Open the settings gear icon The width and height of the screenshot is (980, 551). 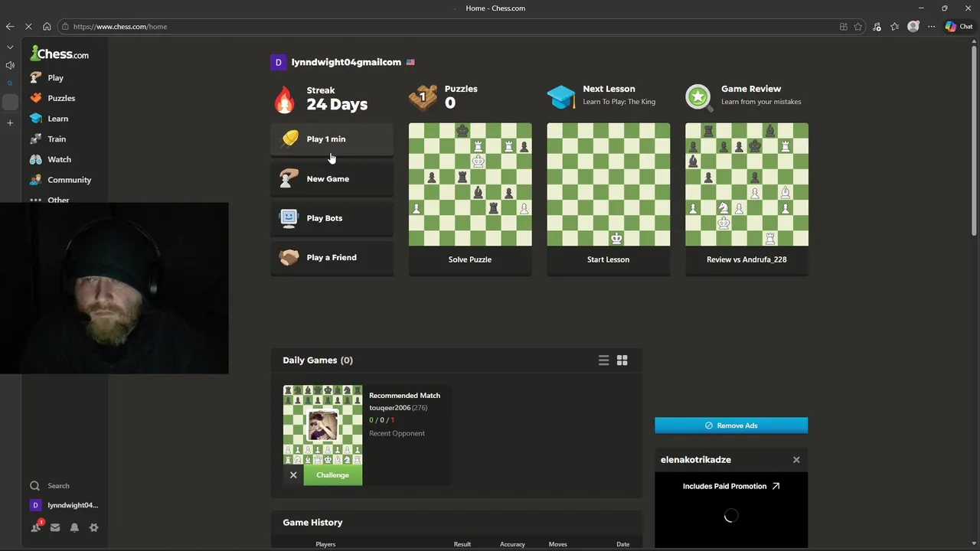pyautogui.click(x=94, y=527)
